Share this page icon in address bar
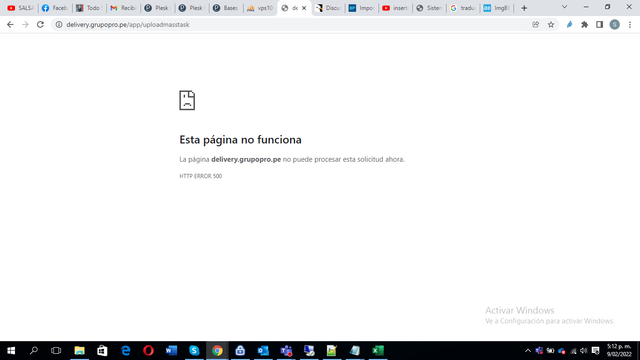640x360 pixels. 536,24
